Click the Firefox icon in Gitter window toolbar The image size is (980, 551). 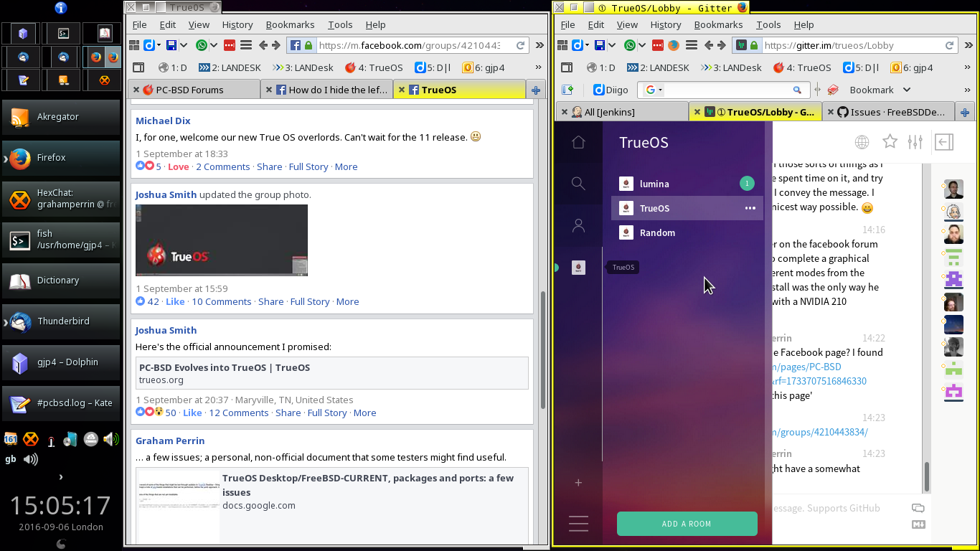click(674, 45)
